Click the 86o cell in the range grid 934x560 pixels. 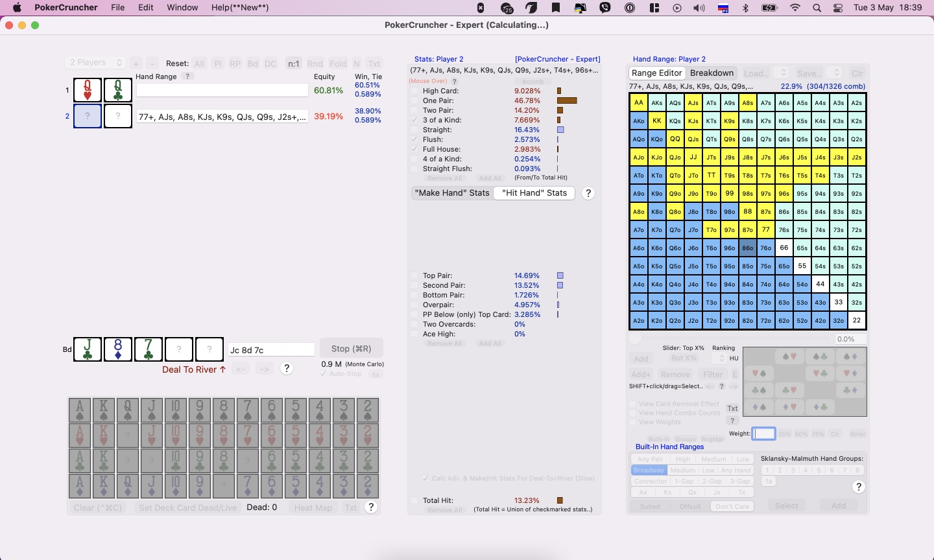[x=748, y=248]
